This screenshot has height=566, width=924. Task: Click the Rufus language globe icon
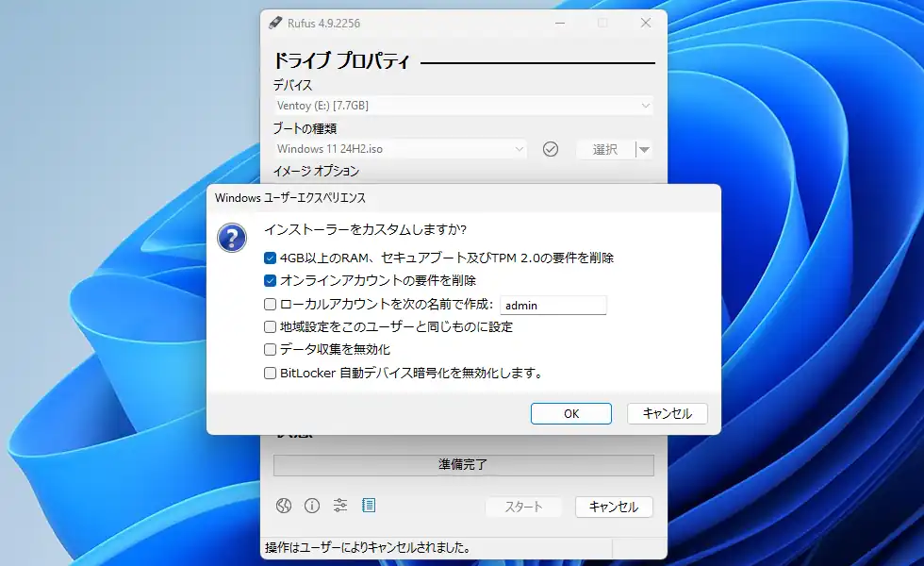click(x=284, y=506)
